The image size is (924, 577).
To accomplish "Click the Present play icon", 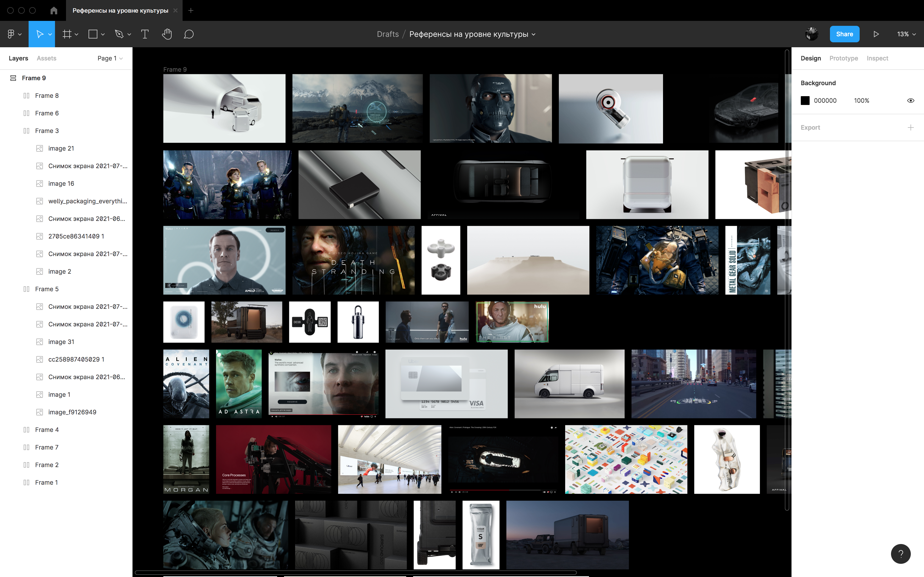I will [876, 34].
